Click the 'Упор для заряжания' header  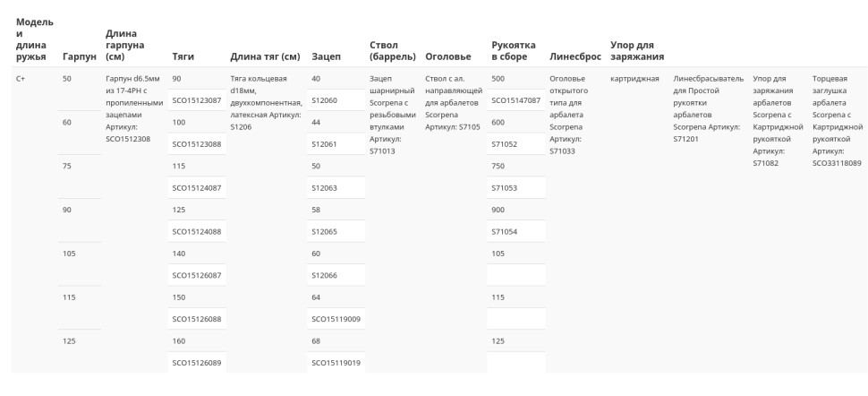click(x=637, y=50)
